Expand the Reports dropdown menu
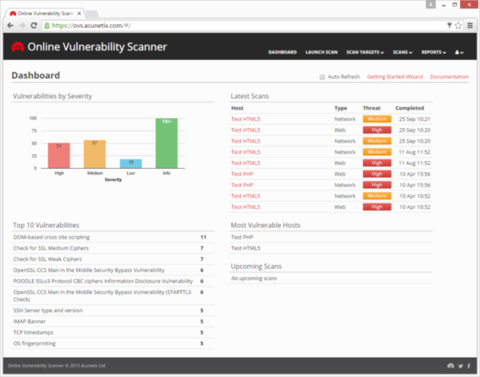The height and width of the screenshot is (377, 480). pyautogui.click(x=434, y=52)
